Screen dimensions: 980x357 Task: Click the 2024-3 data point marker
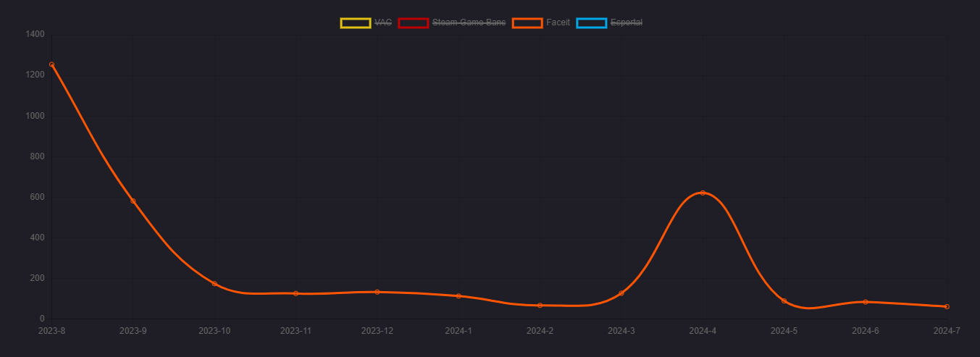coord(621,293)
